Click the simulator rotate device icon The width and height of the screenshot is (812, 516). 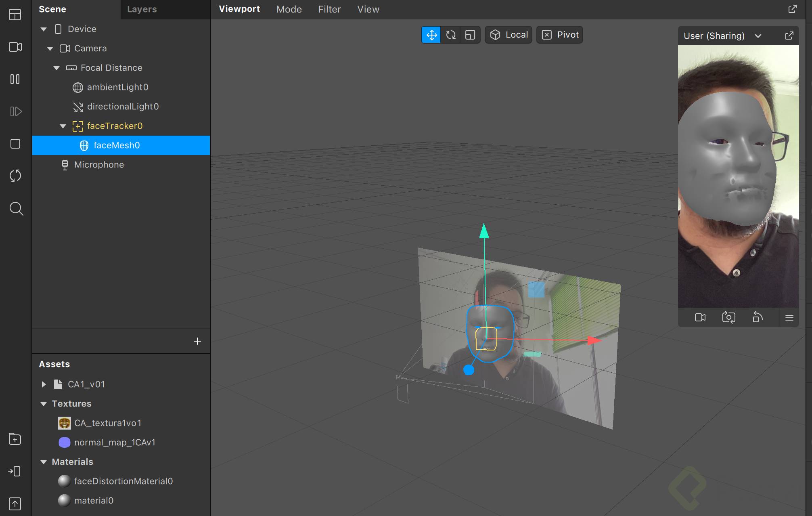click(x=758, y=317)
